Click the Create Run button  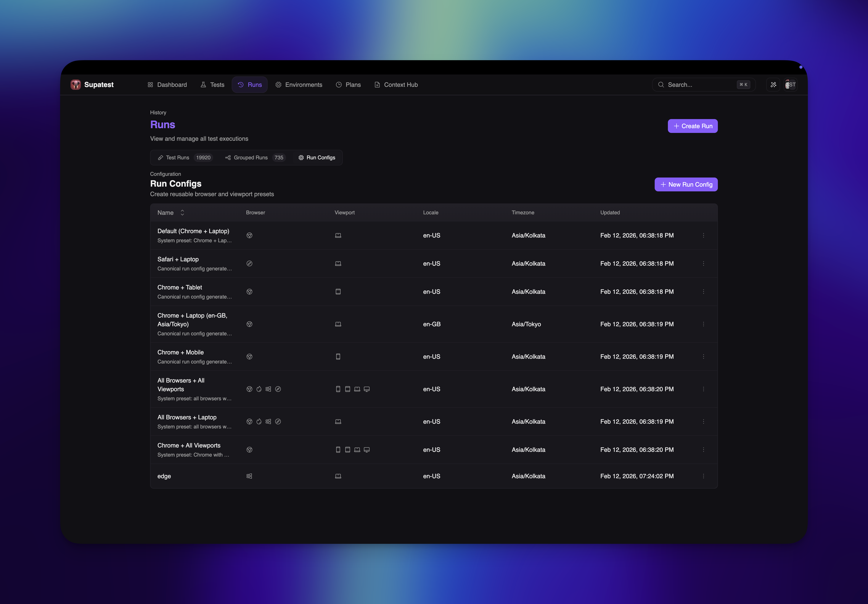693,126
